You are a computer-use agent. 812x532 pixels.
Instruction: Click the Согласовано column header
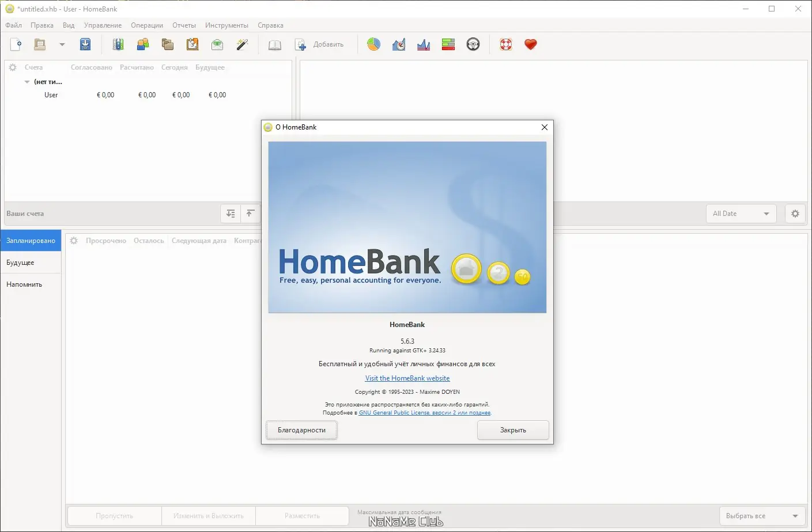92,67
